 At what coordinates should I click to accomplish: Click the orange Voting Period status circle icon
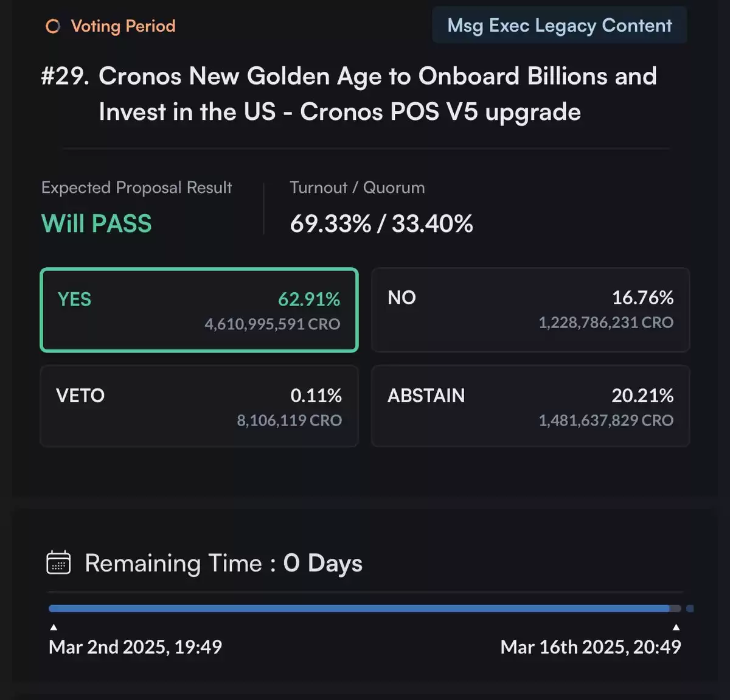53,26
